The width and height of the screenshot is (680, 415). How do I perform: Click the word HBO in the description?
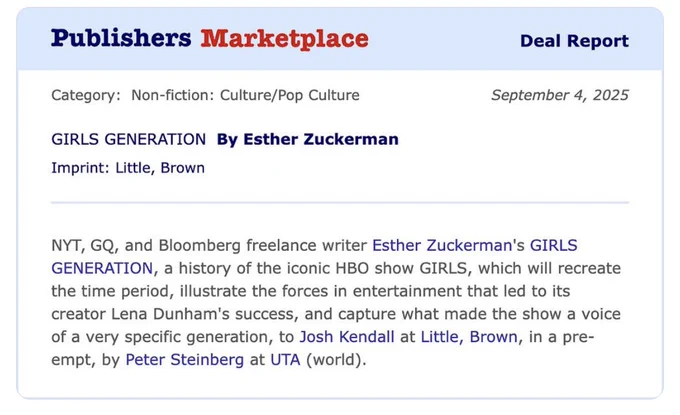click(x=352, y=268)
